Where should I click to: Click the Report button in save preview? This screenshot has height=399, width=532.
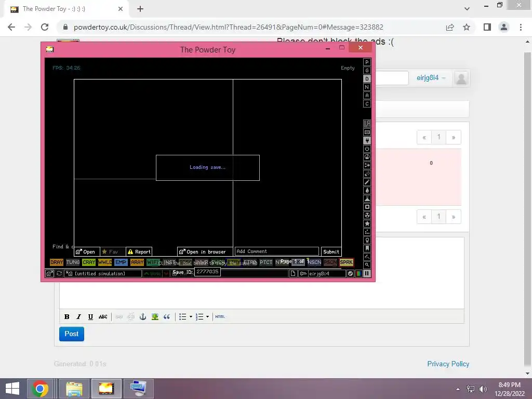(x=139, y=252)
